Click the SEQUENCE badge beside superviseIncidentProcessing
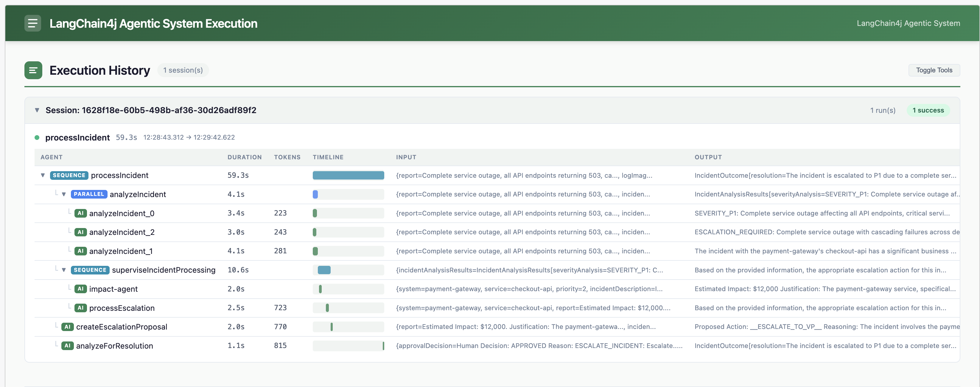The width and height of the screenshot is (980, 387). point(90,270)
